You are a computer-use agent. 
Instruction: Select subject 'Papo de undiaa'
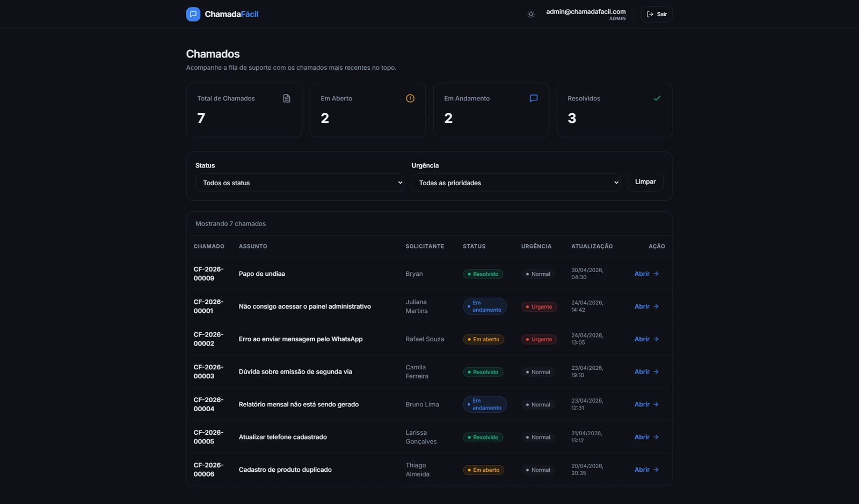262,274
